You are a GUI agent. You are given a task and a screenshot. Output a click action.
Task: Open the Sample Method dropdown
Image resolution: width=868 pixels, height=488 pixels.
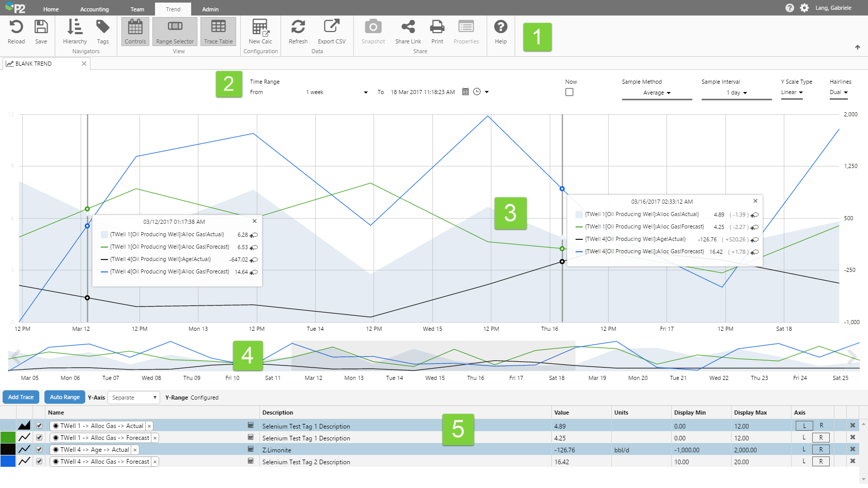[657, 93]
